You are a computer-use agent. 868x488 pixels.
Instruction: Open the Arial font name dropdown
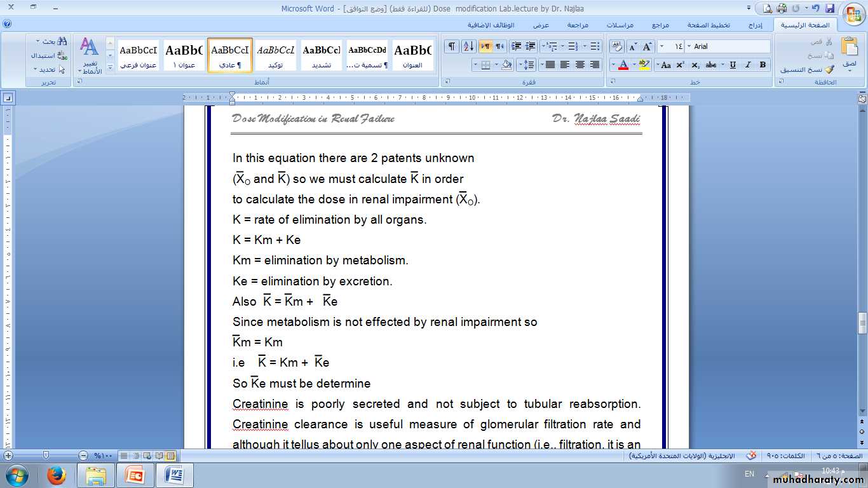[x=689, y=46]
